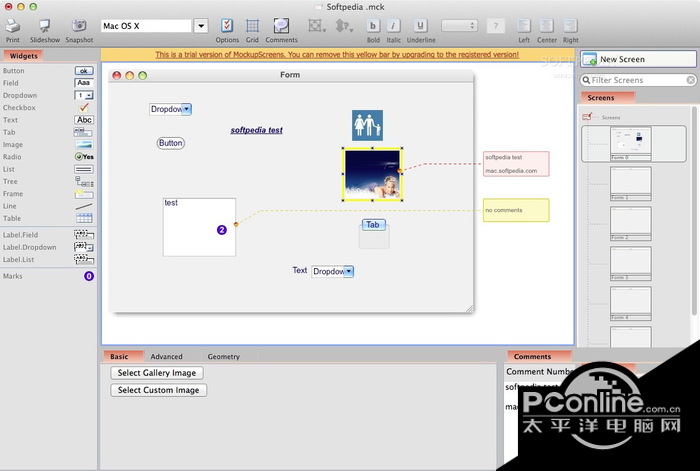The image size is (700, 471).
Task: Select the Label.Dropdown widget
Action: pyautogui.click(x=48, y=247)
